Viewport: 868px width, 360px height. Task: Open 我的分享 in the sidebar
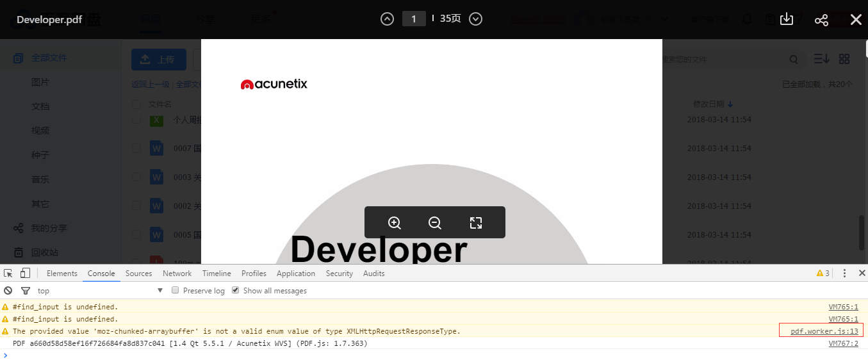pyautogui.click(x=49, y=228)
